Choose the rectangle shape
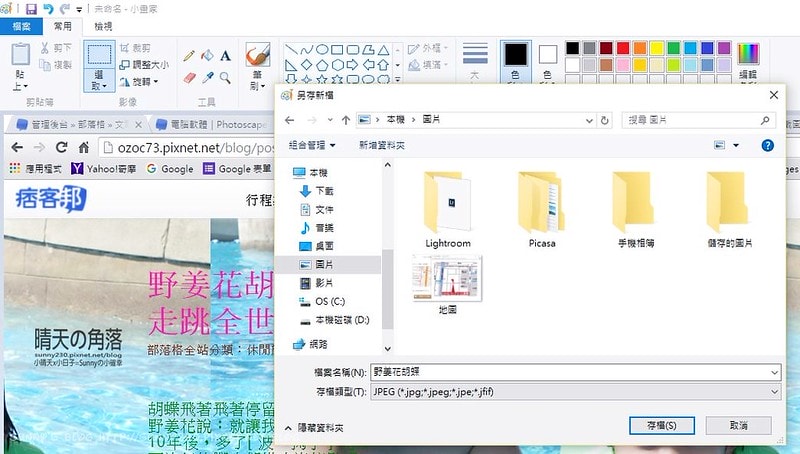Screen dimensions: 800x454 (x=337, y=49)
